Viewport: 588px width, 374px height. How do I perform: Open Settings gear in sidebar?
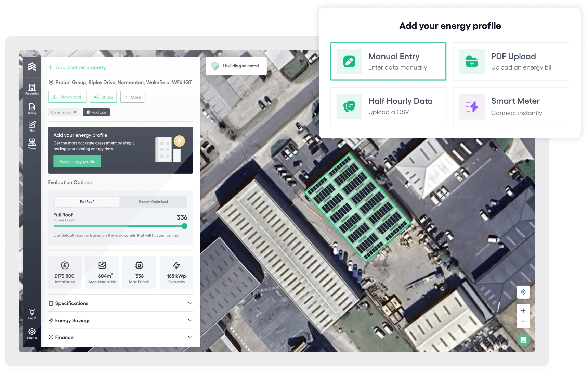32,333
